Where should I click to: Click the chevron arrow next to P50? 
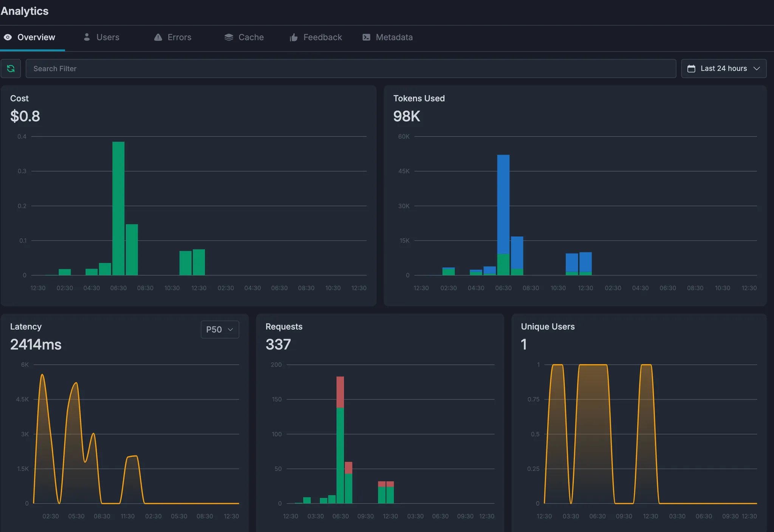point(230,329)
